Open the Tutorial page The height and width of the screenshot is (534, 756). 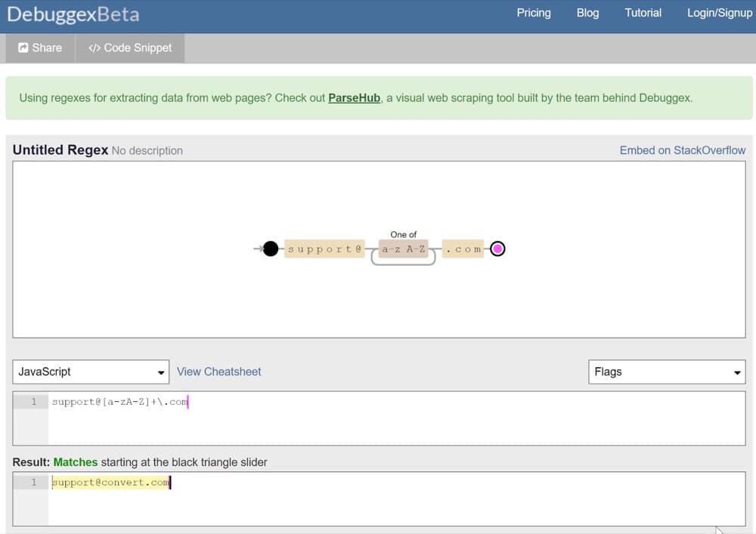643,13
